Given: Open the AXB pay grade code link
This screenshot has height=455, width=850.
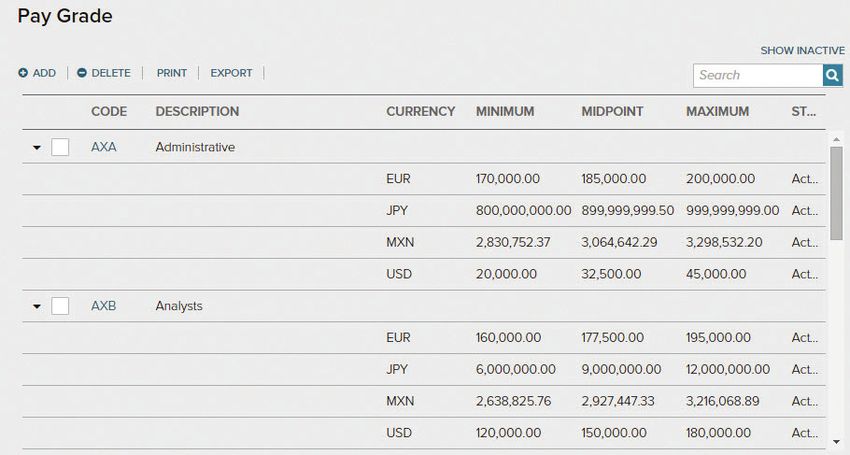Looking at the screenshot, I should (x=104, y=306).
